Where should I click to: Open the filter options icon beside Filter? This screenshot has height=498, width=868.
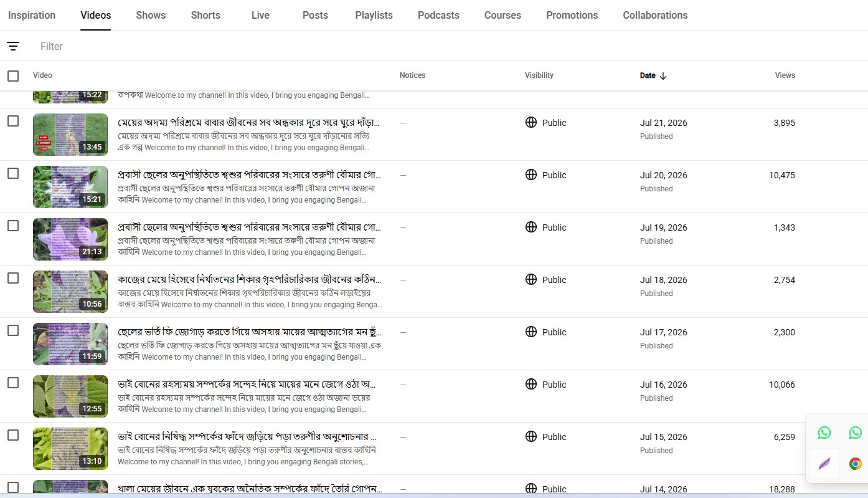(13, 46)
